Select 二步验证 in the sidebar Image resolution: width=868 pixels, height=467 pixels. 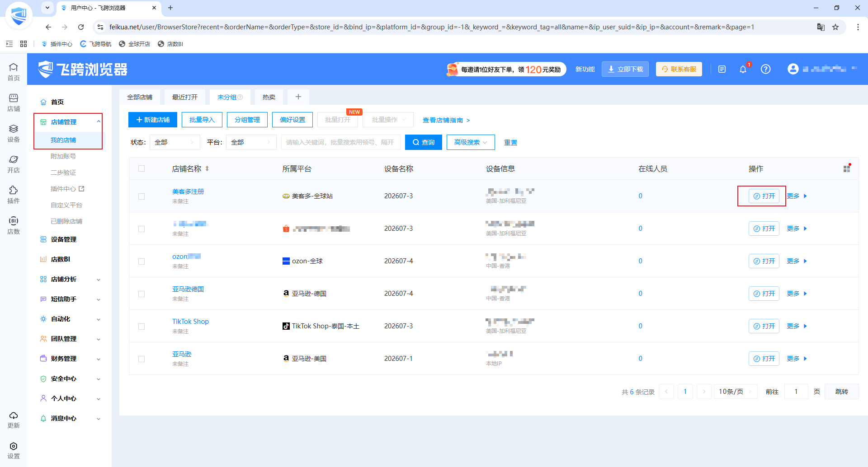coord(63,173)
